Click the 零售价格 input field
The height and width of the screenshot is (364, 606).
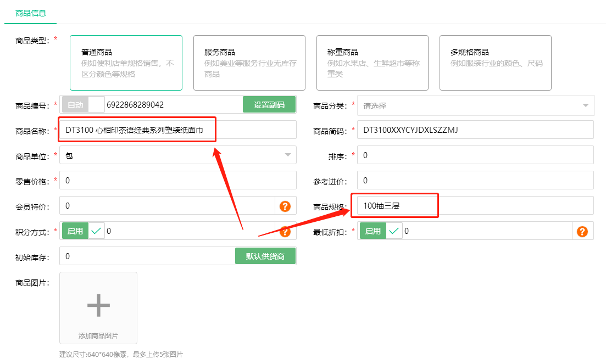[x=177, y=181]
